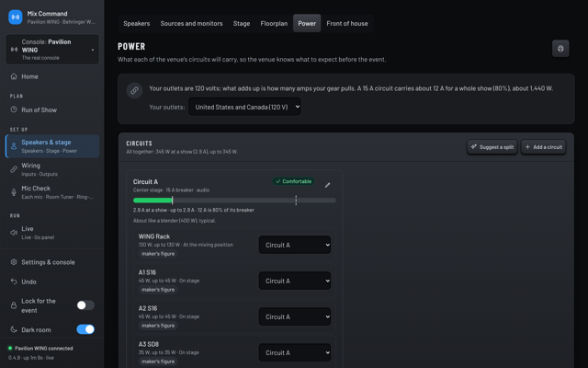Viewport: 588px width, 368px height.
Task: Click 'Pavilion WING connected' status text
Action: coord(44,348)
